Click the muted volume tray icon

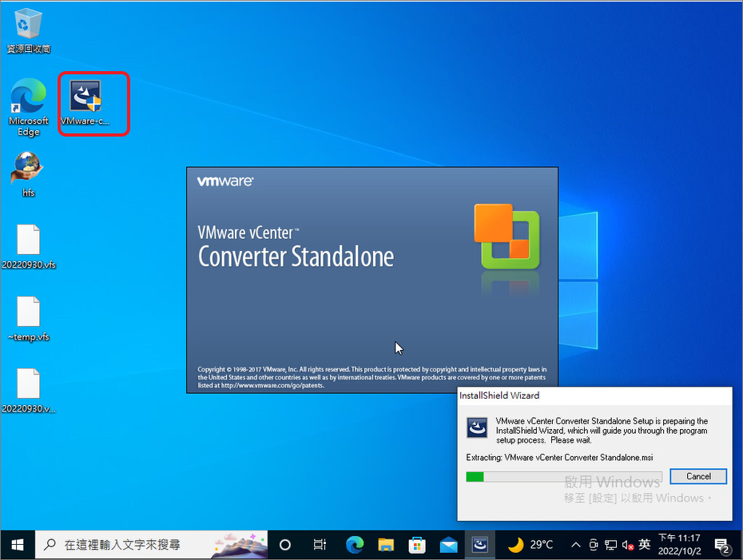(x=628, y=545)
